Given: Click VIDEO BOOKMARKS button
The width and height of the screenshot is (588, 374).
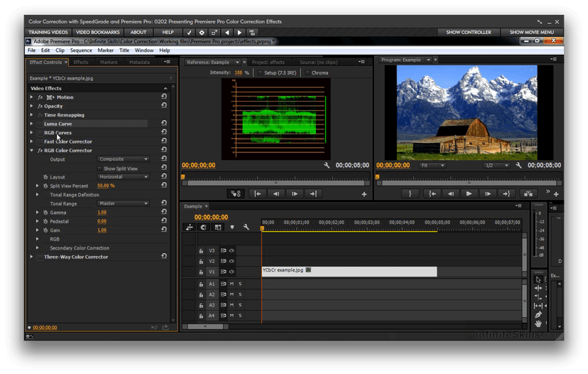Looking at the screenshot, I should (x=98, y=32).
